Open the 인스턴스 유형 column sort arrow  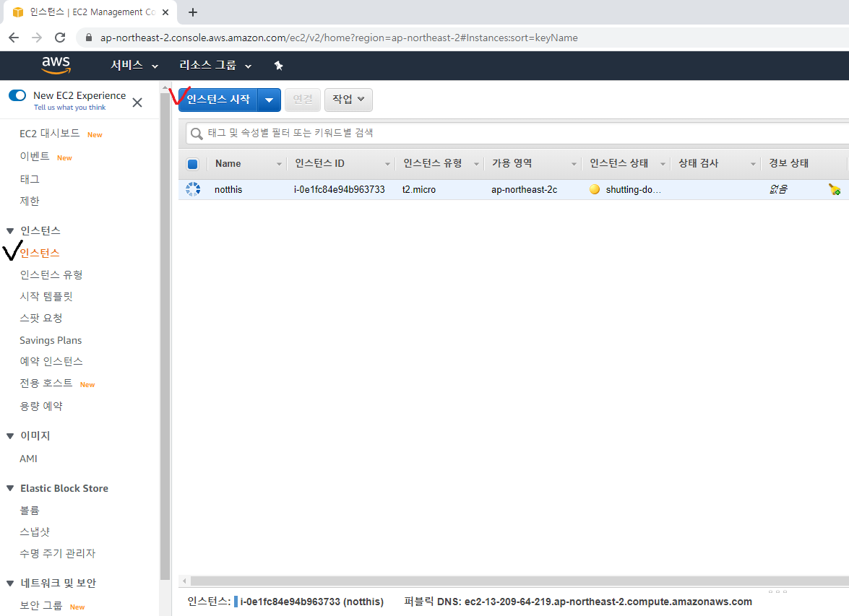(476, 164)
